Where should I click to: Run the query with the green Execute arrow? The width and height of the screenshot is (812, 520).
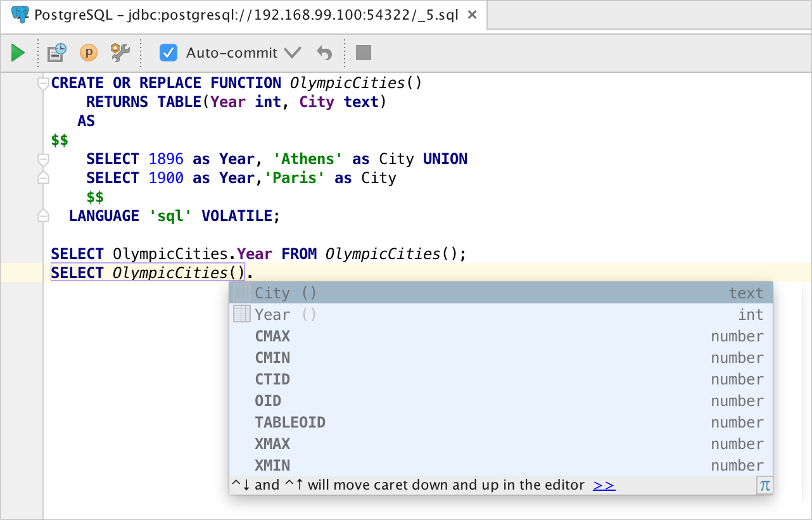pyautogui.click(x=18, y=53)
